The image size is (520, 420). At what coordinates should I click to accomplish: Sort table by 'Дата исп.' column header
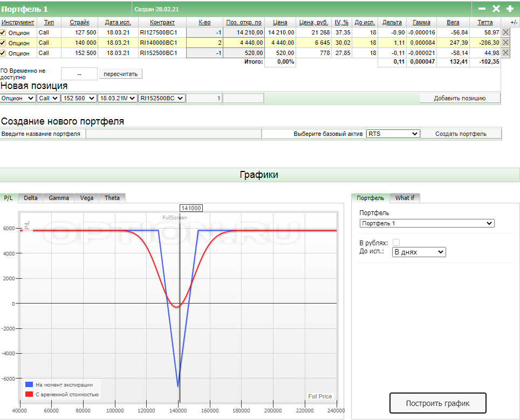tap(118, 22)
